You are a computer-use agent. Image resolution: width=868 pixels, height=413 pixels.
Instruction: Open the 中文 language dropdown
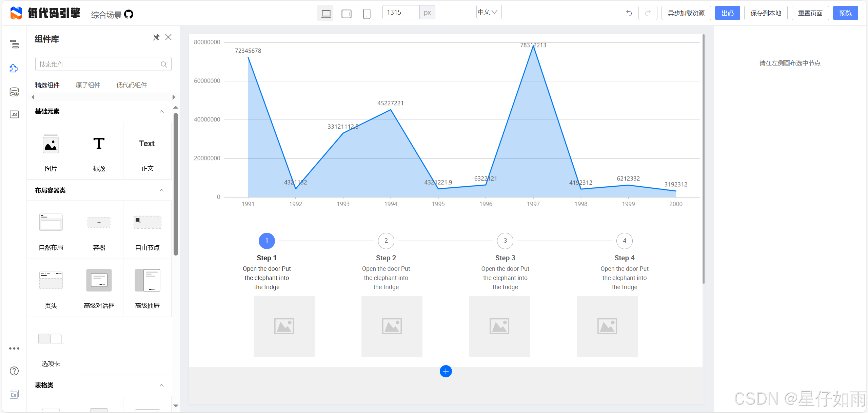point(488,12)
